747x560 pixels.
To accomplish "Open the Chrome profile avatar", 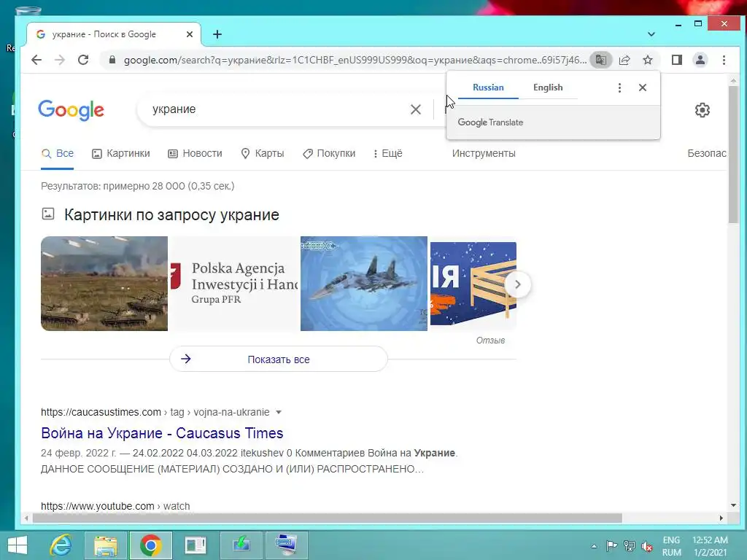I will pos(700,60).
